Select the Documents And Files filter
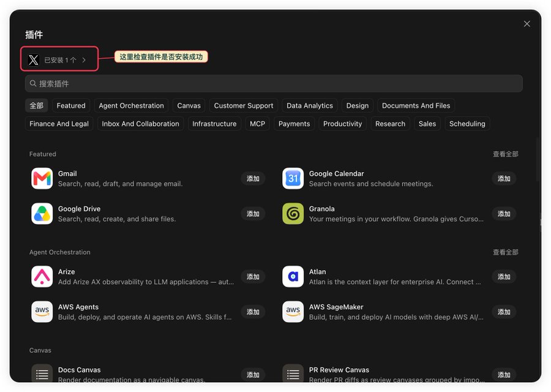The width and height of the screenshot is (551, 392). click(x=416, y=105)
